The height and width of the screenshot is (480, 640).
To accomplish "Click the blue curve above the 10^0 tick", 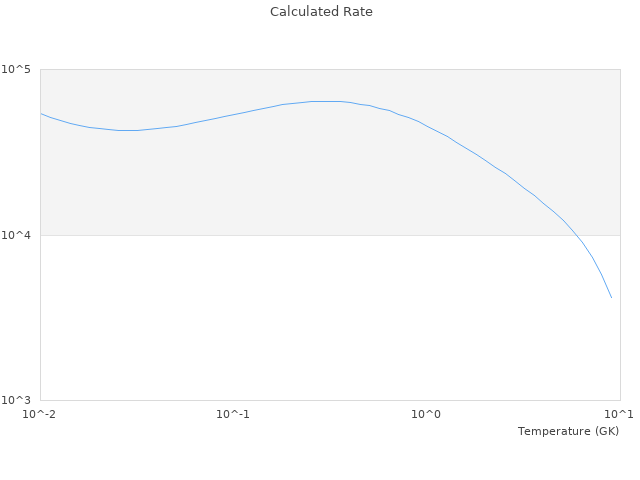I will pos(426,126).
